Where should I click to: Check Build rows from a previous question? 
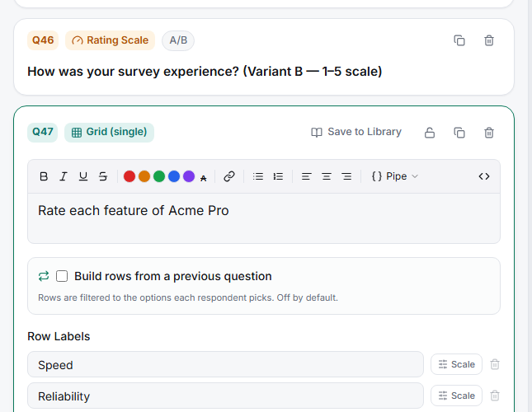coord(62,276)
